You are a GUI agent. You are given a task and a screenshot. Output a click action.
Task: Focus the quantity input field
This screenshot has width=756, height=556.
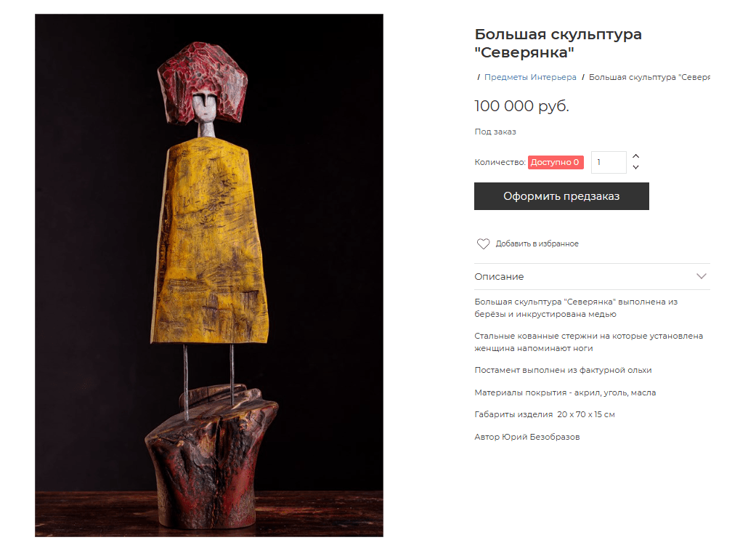click(609, 162)
